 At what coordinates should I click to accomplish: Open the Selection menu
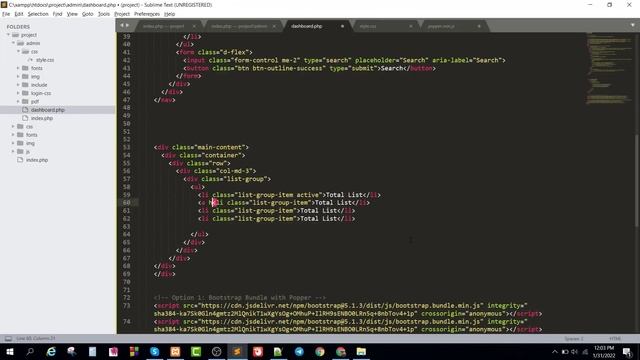point(38,14)
